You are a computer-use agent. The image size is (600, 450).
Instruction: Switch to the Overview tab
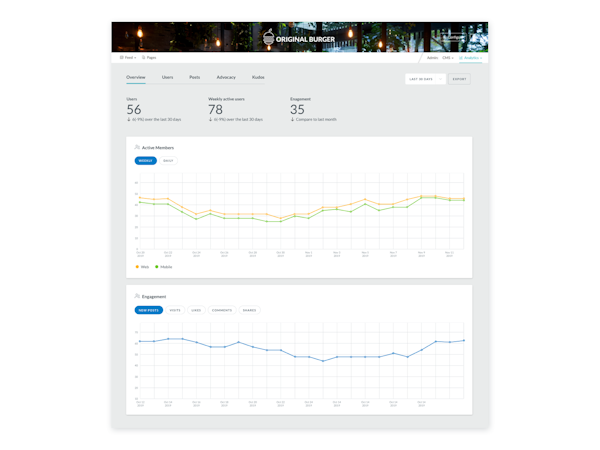136,77
